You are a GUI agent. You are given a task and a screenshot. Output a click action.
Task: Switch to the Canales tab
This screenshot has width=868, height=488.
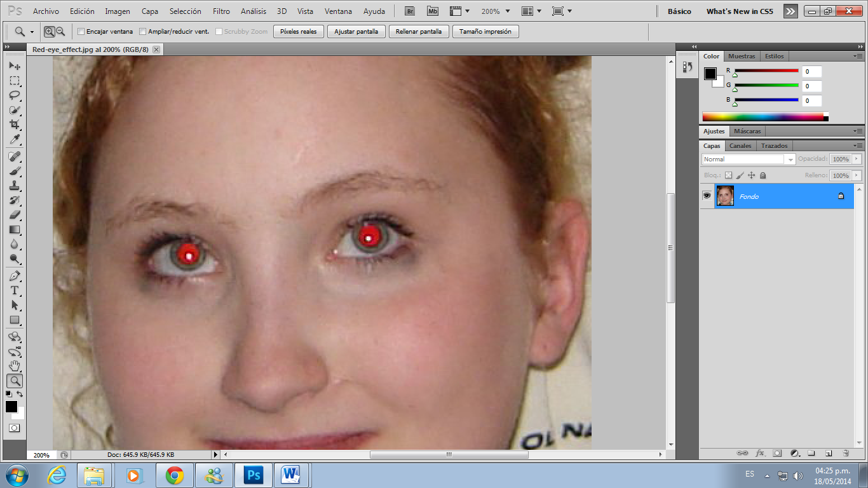(x=740, y=146)
